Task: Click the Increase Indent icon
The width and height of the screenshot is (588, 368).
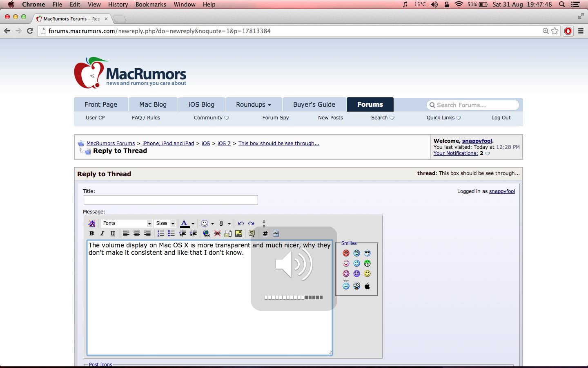Action: coord(193,233)
